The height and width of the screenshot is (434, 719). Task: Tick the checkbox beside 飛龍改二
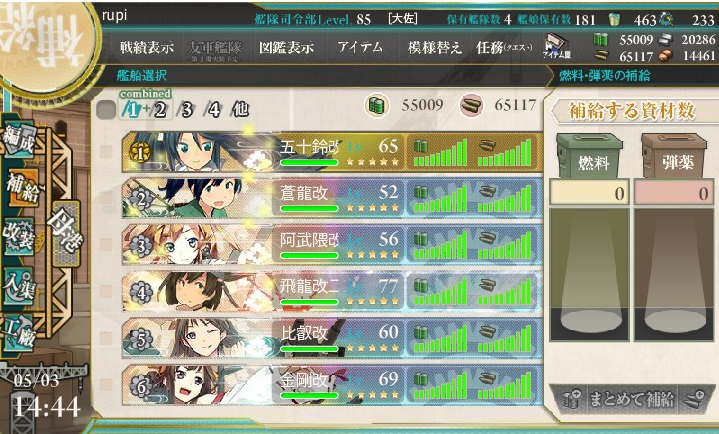106,292
